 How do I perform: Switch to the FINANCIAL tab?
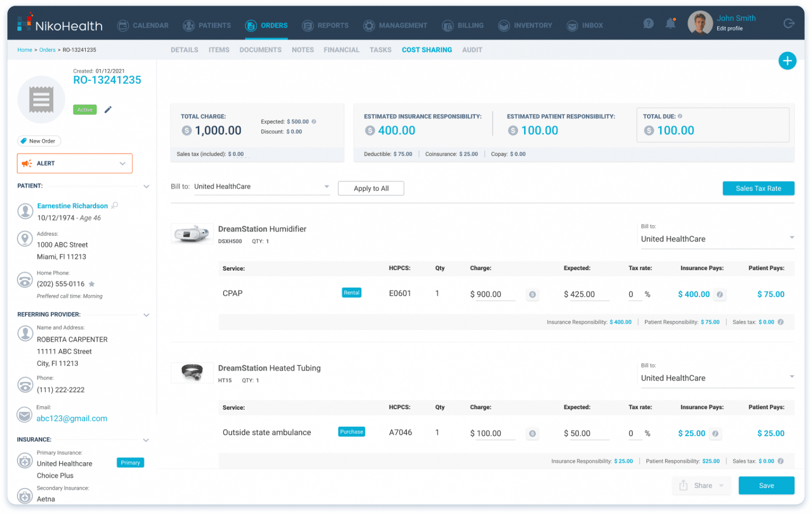(341, 50)
